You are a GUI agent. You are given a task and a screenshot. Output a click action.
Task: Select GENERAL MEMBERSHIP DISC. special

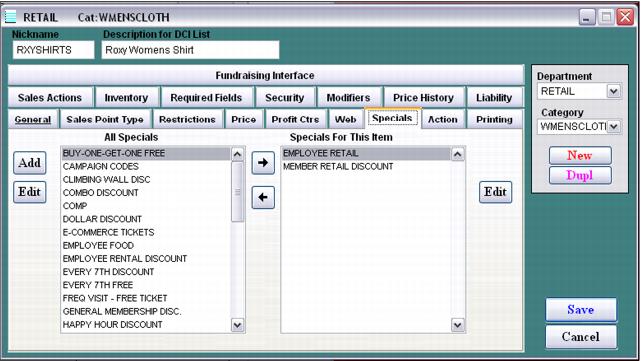point(146,311)
